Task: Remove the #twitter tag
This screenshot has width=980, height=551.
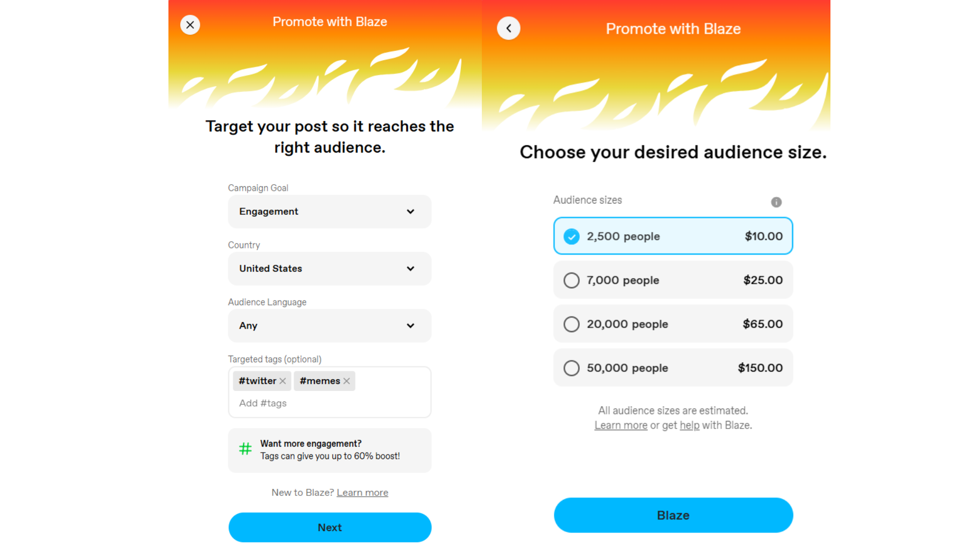Action: pos(283,381)
